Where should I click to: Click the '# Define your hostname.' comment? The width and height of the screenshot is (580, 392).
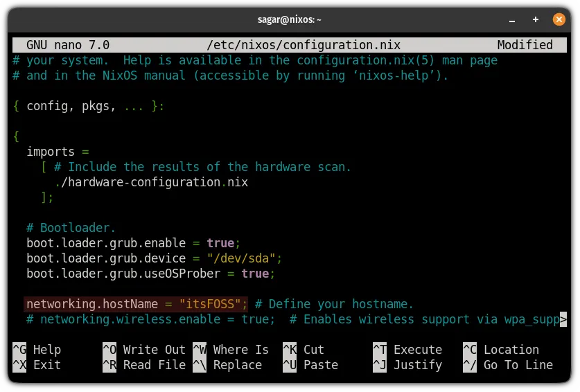(334, 304)
